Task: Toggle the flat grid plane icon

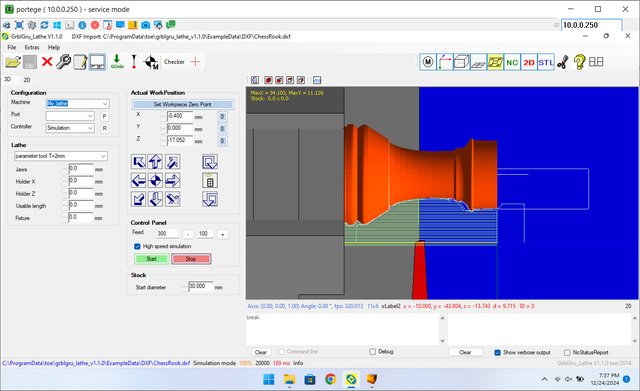Action: click(x=478, y=62)
